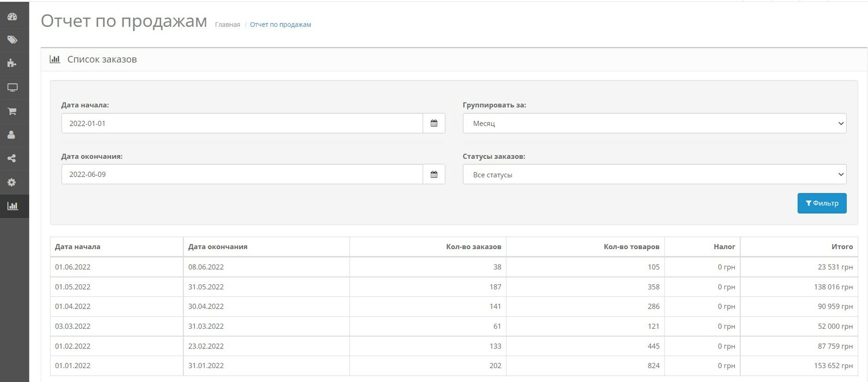The height and width of the screenshot is (382, 868).
Task: Open Отчет по продажам breadcrumb link
Action: 281,24
